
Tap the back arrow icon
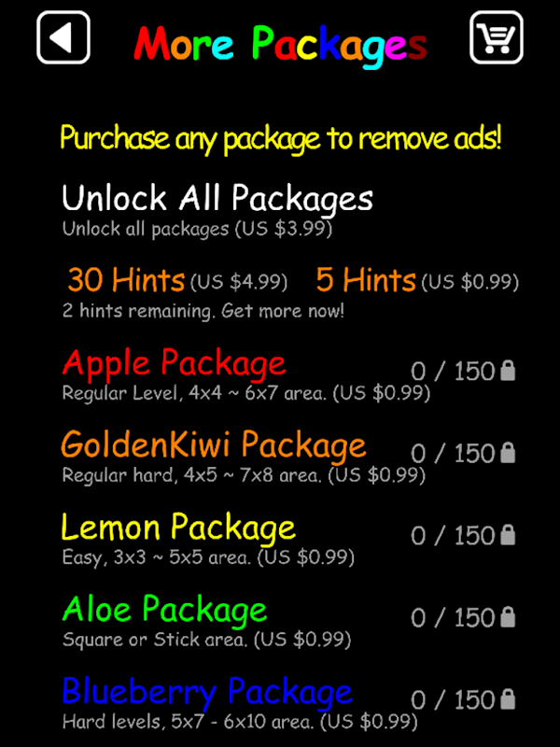(x=63, y=37)
